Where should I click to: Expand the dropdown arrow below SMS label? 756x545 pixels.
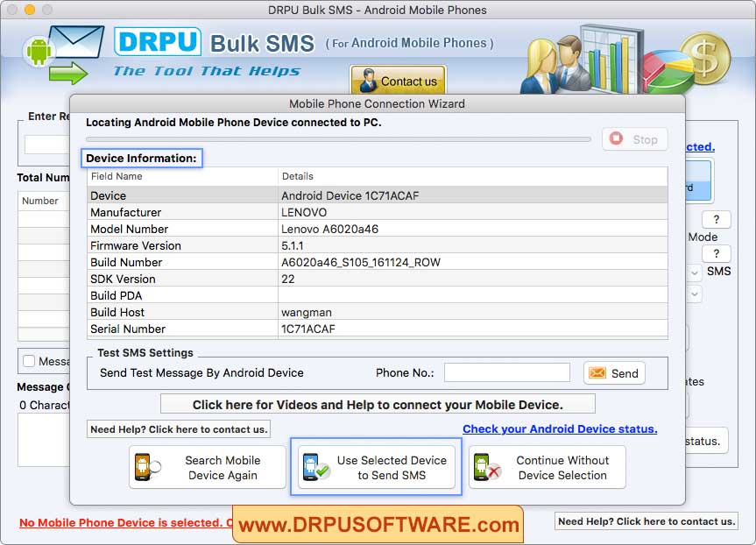coord(694,294)
